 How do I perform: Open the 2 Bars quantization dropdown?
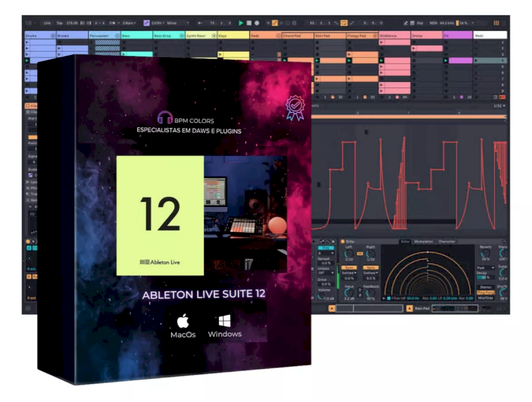pyautogui.click(x=129, y=23)
